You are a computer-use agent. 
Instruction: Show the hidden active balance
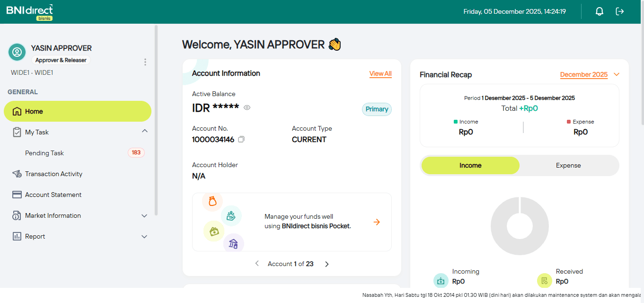point(247,107)
